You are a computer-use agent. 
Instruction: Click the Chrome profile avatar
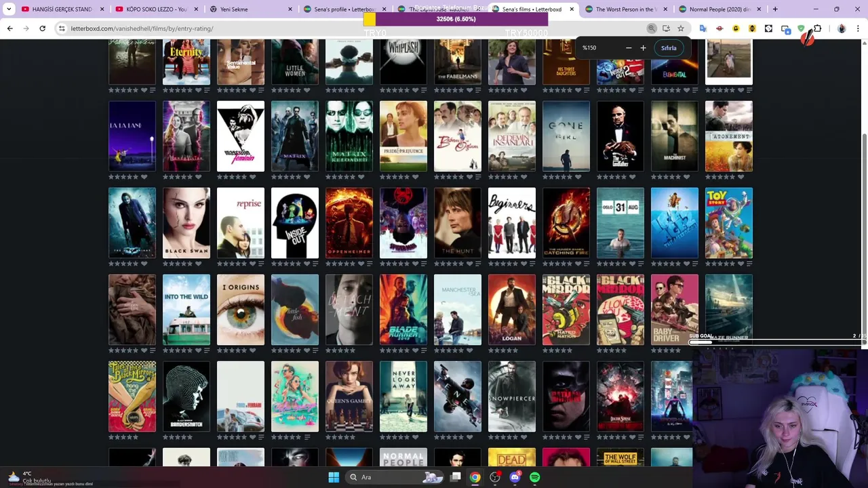[842, 28]
